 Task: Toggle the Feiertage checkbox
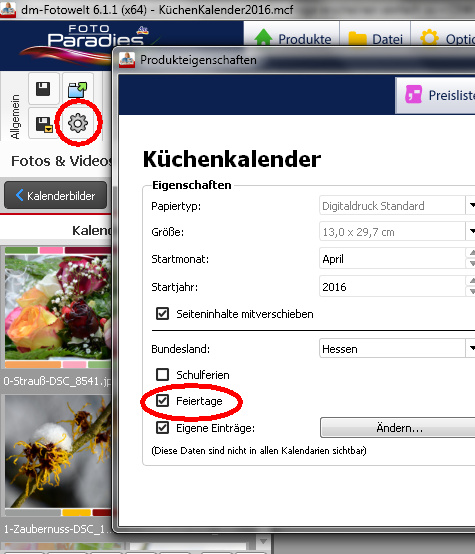(x=163, y=400)
